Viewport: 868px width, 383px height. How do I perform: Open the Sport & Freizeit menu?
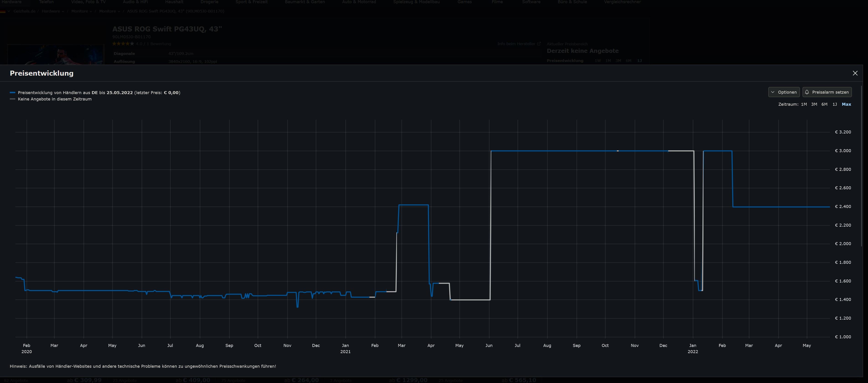point(251,2)
